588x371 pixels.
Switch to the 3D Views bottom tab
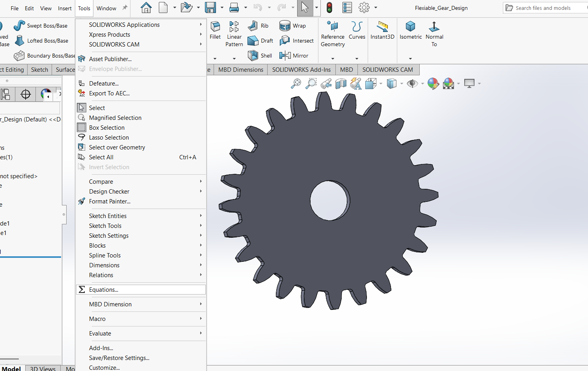pos(43,368)
